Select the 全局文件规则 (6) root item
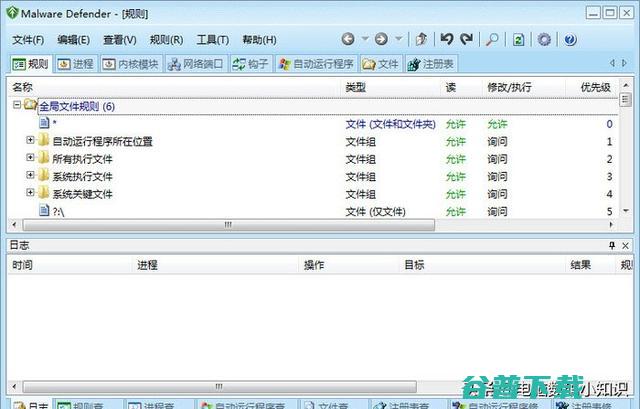The width and height of the screenshot is (640, 409). coord(77,107)
